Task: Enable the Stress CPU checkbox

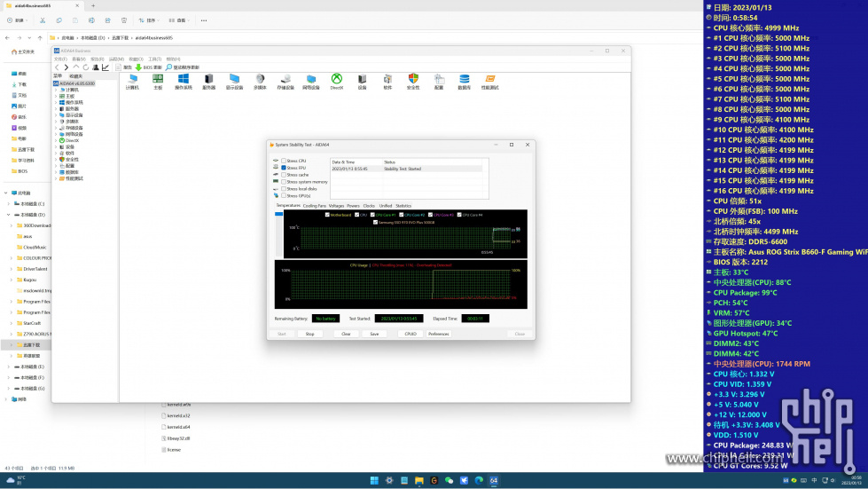Action: tap(284, 161)
